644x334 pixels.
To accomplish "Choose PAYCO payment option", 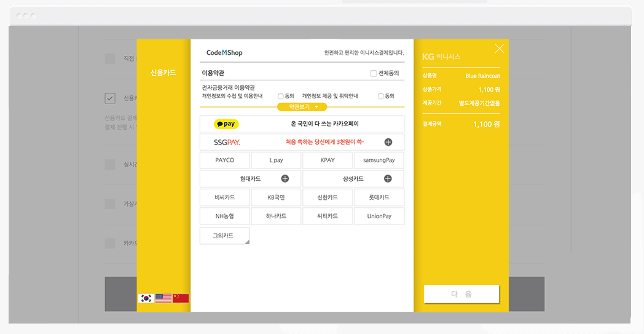I will pos(225,161).
